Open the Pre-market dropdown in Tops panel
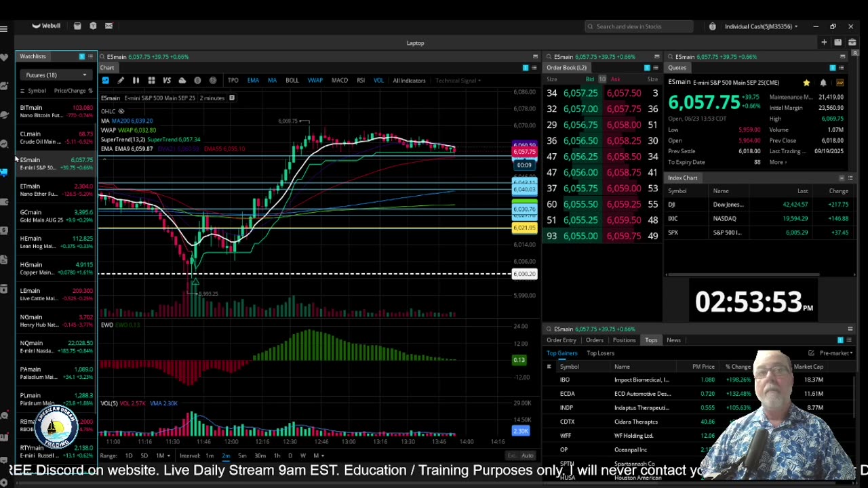This screenshot has width=868, height=488. (x=835, y=353)
